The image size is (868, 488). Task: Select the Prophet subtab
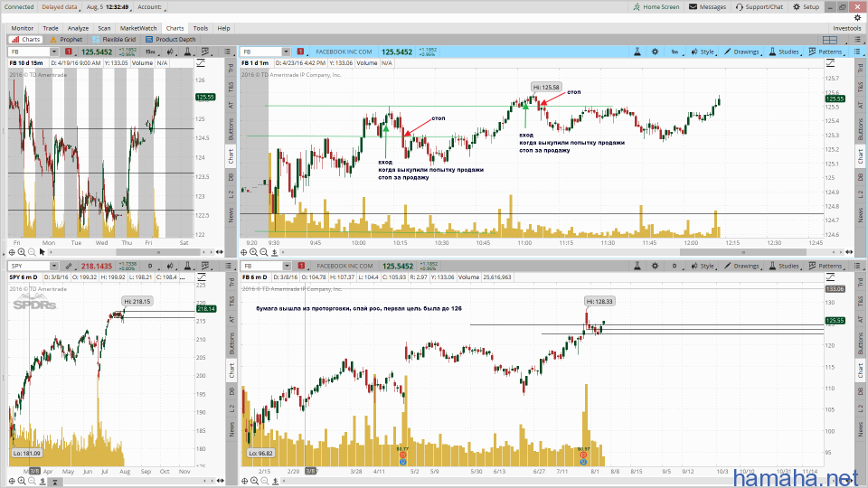click(x=66, y=39)
